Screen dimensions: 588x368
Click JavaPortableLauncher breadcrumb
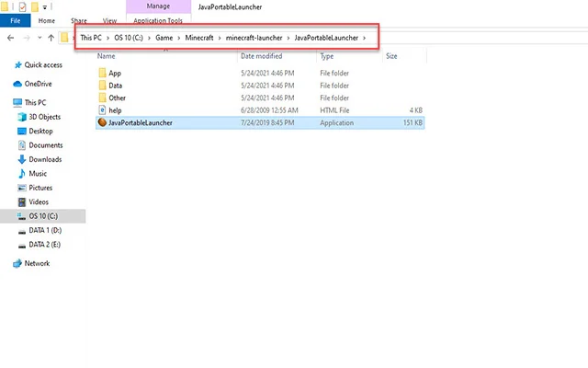326,38
